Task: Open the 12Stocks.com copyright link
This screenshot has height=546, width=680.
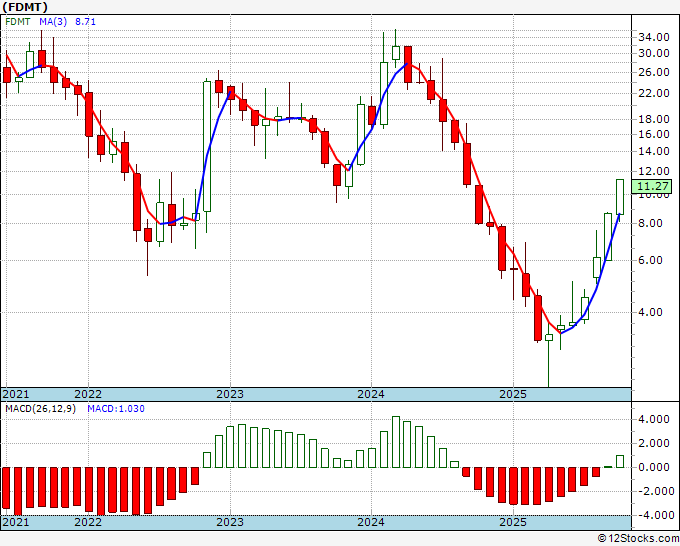Action: click(x=638, y=539)
